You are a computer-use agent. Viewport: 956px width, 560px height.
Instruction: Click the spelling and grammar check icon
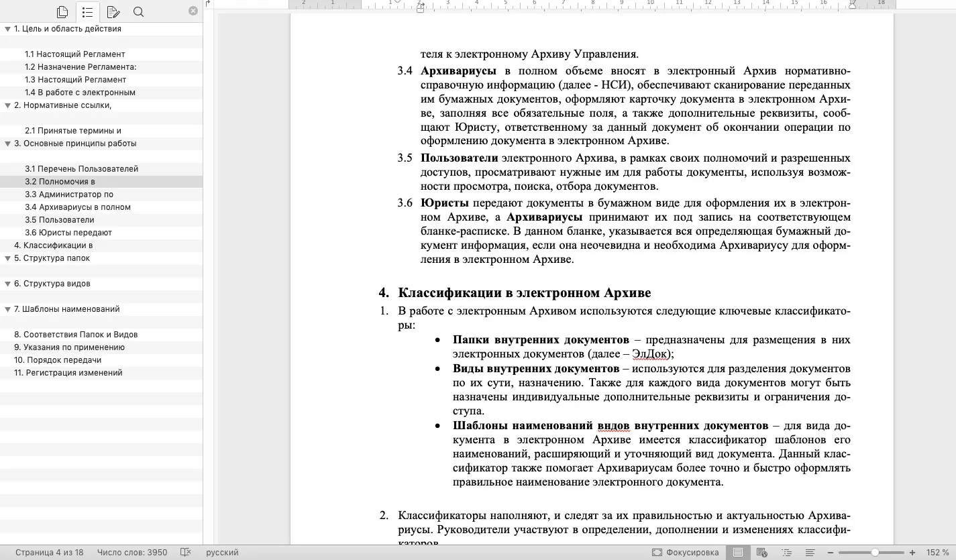pyautogui.click(x=186, y=553)
